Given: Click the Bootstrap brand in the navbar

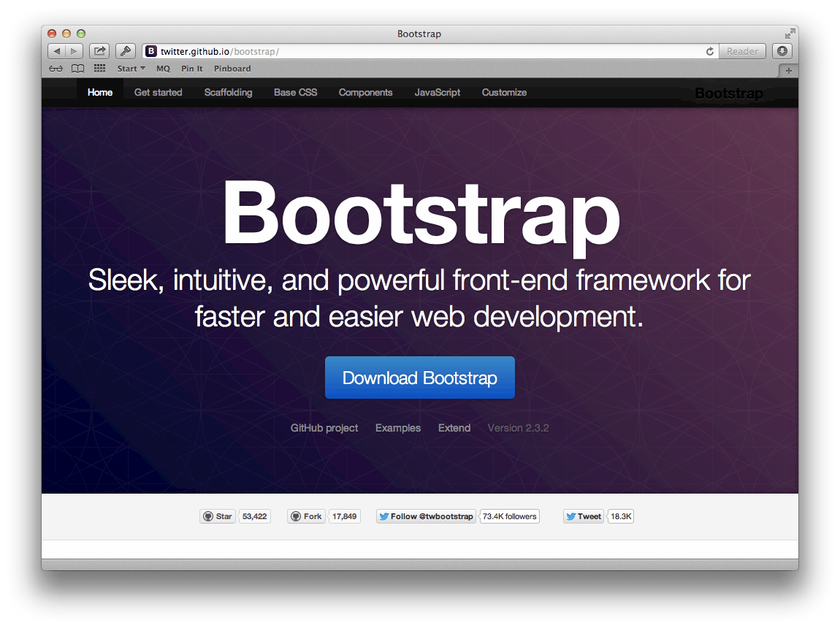Looking at the screenshot, I should click(728, 93).
